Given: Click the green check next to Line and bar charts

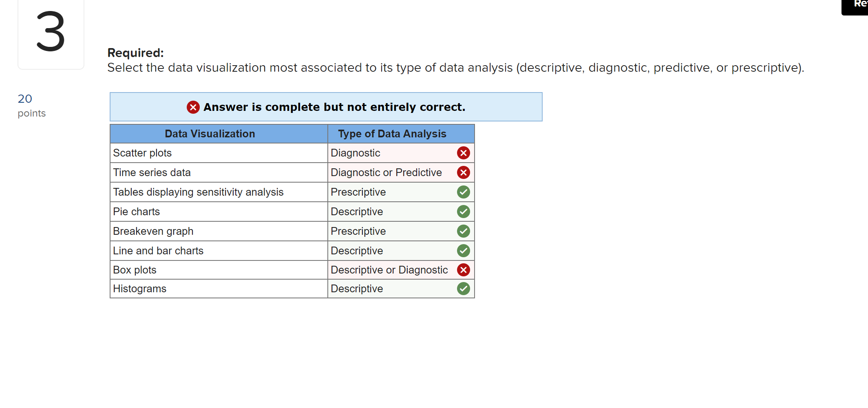Looking at the screenshot, I should (x=463, y=251).
